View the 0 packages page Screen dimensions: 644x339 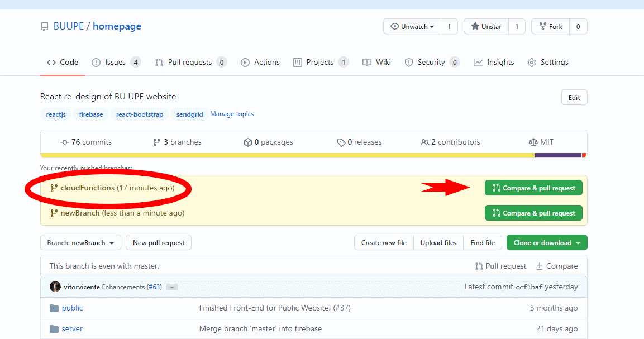click(268, 142)
